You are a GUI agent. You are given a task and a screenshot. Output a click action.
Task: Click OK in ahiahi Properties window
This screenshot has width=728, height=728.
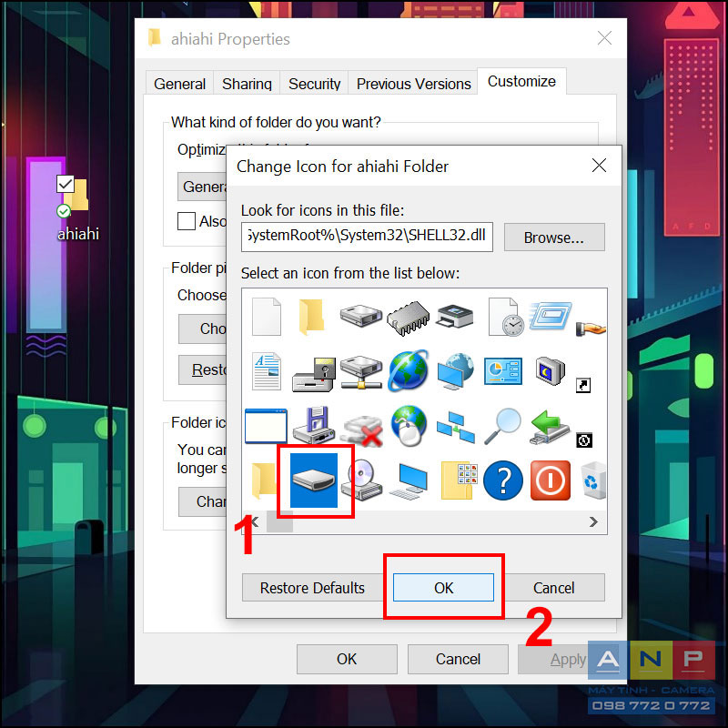tap(347, 659)
